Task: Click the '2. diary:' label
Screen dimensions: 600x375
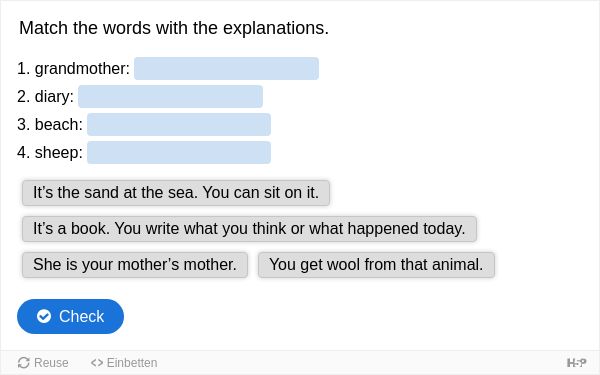Action: 46,97
